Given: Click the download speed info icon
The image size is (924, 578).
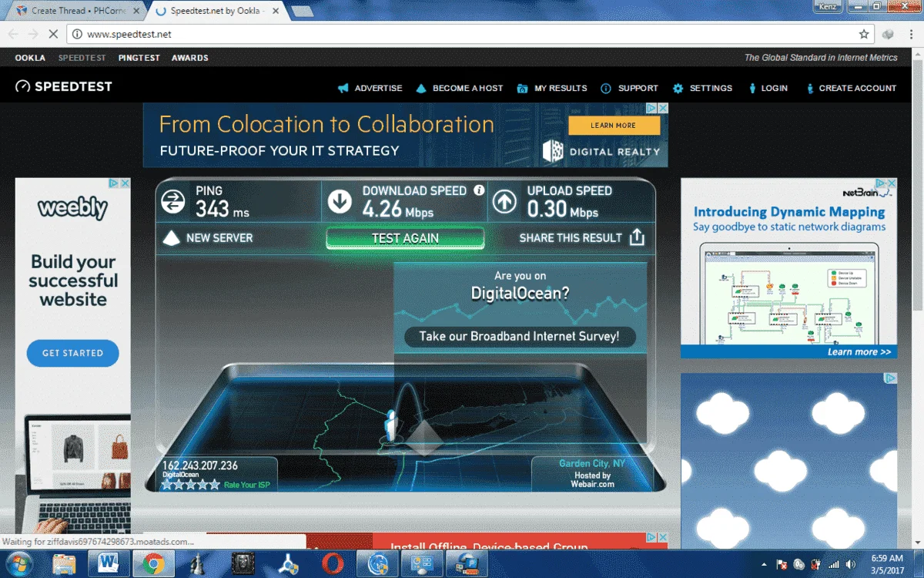Looking at the screenshot, I should (x=479, y=190).
